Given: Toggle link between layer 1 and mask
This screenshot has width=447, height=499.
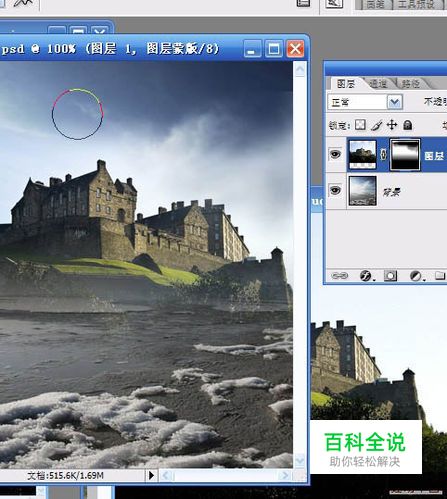Looking at the screenshot, I should 383,154.
